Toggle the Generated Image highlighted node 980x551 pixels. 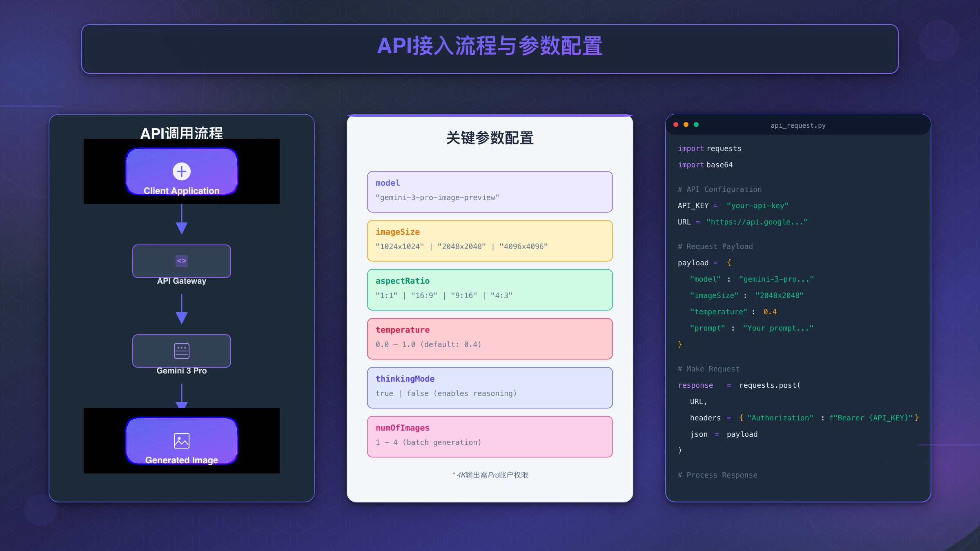click(181, 441)
